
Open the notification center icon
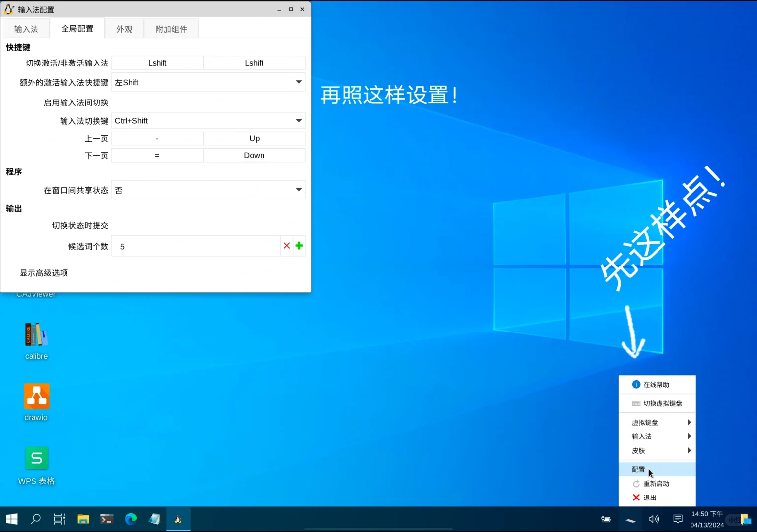[678, 519]
